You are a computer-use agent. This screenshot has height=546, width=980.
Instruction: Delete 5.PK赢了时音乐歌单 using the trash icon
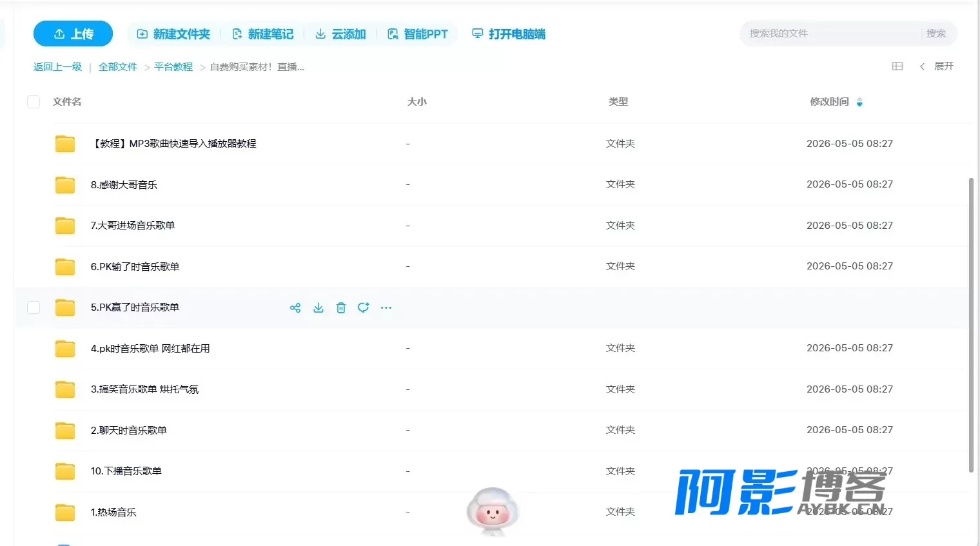pos(341,308)
